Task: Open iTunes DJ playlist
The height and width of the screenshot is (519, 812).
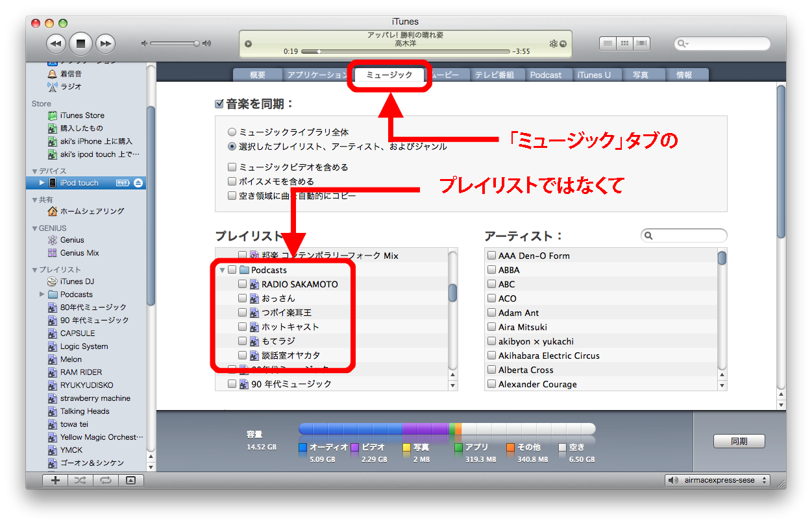Action: [x=77, y=282]
